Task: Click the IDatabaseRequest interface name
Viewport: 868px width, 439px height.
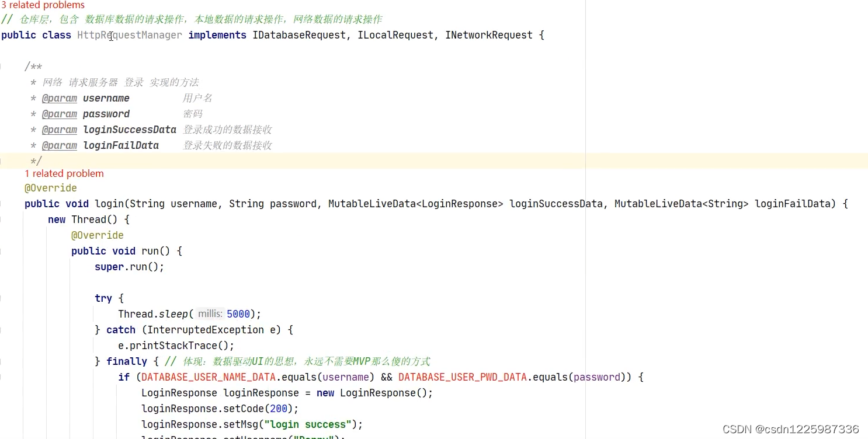Action: [299, 35]
